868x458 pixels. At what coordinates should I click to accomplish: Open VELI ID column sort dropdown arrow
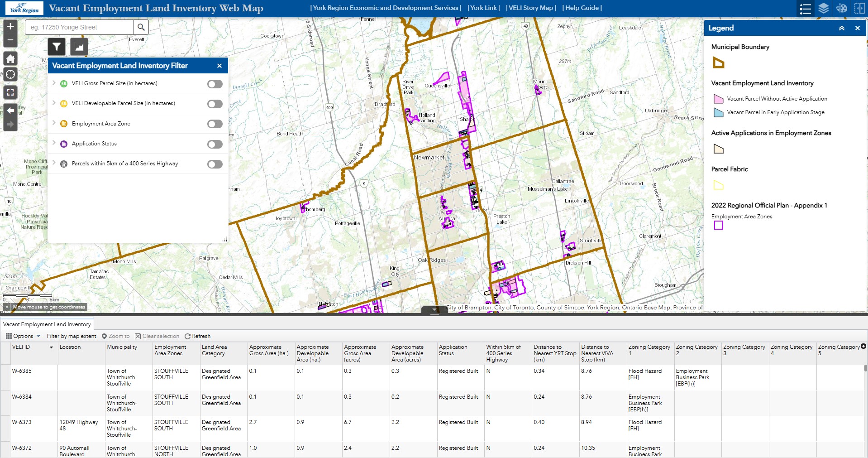(51, 347)
